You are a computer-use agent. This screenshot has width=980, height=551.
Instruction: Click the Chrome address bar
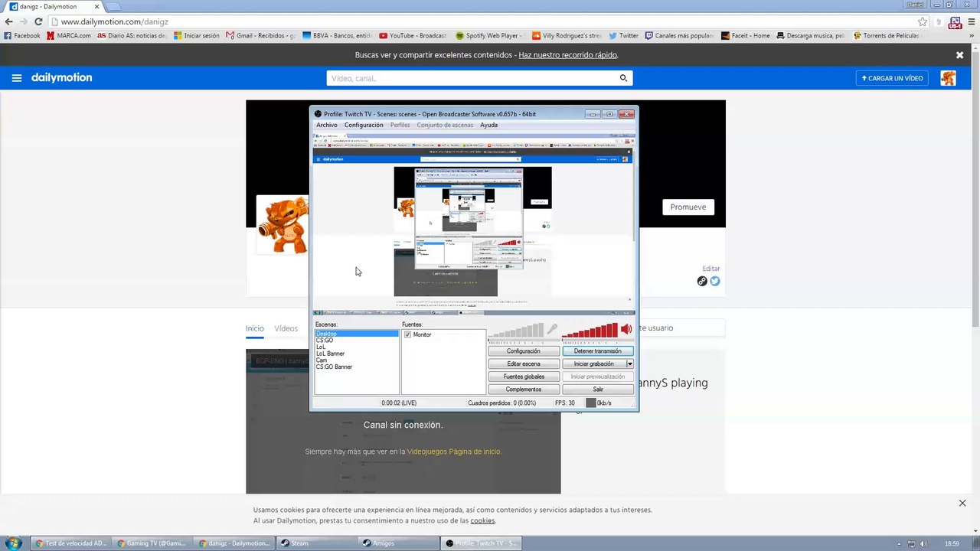point(488,22)
